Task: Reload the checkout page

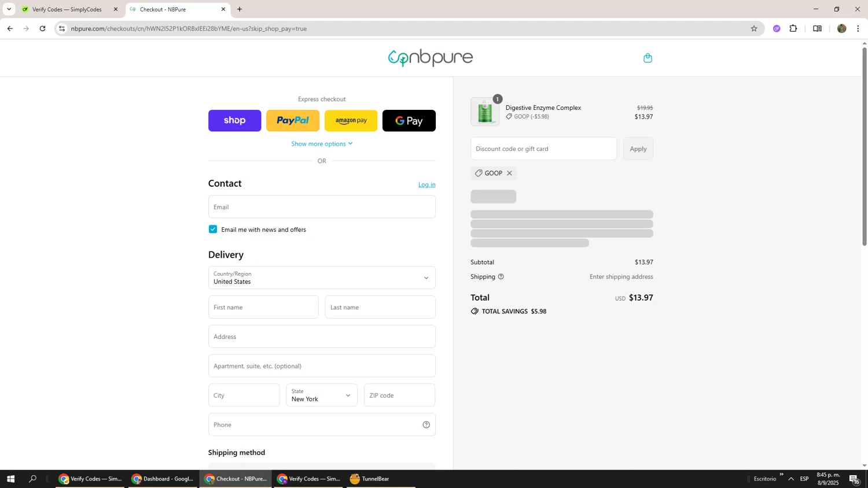Action: point(42,28)
